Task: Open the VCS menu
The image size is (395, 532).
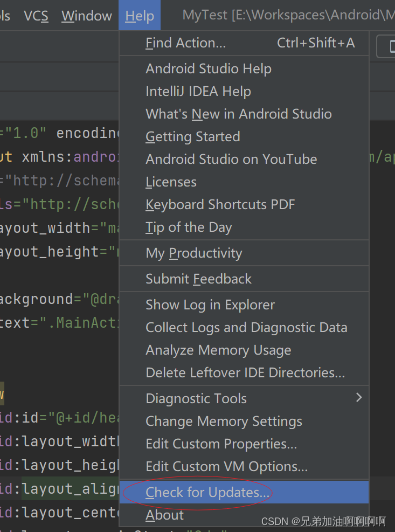Action: [x=36, y=16]
